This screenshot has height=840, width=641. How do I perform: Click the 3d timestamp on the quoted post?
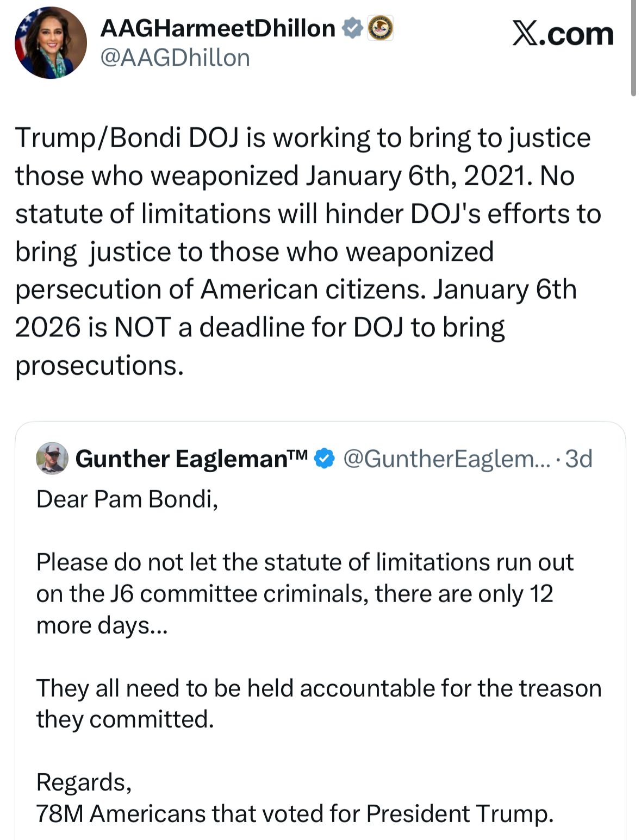click(578, 459)
